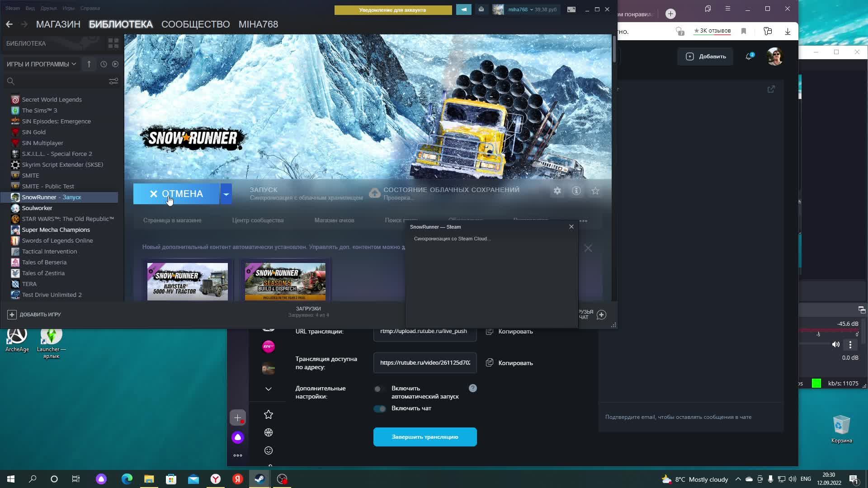Toggle ready-to-play filter icon
The height and width of the screenshot is (488, 868).
tap(115, 64)
